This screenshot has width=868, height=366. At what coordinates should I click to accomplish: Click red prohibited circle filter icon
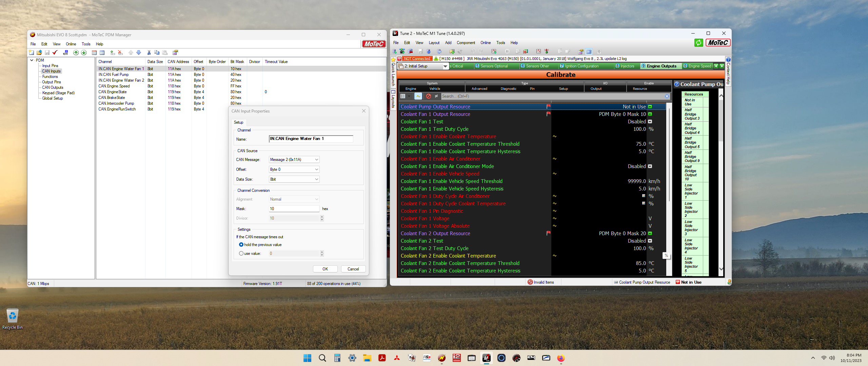coord(429,96)
